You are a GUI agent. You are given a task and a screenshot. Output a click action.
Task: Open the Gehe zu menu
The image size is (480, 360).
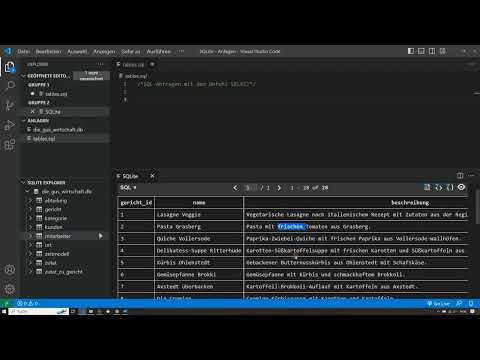(131, 51)
